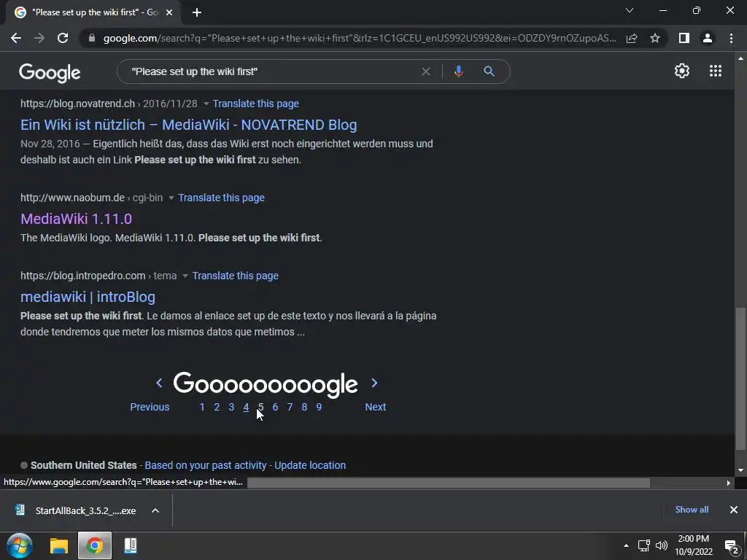Click the next page chevron beside Goooooooooogle

374,383
